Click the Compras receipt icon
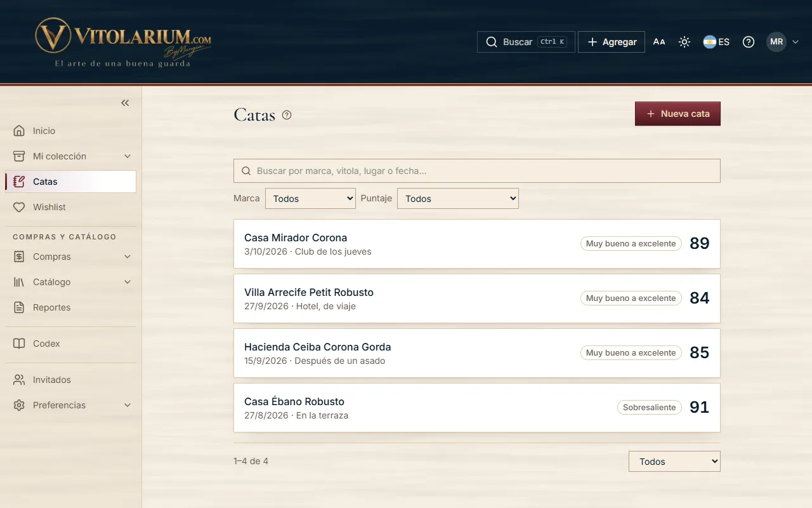Image resolution: width=812 pixels, height=508 pixels. click(19, 257)
